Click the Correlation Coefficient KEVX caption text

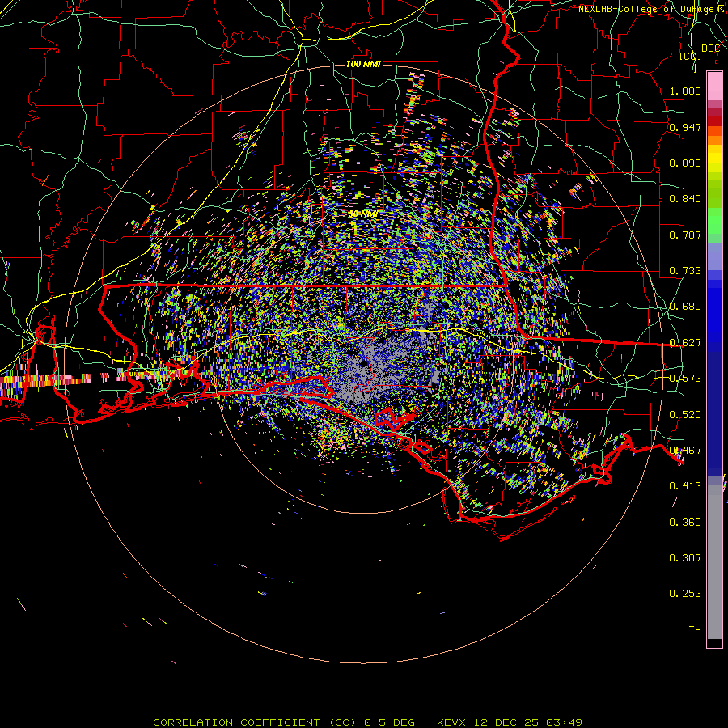coord(367,722)
